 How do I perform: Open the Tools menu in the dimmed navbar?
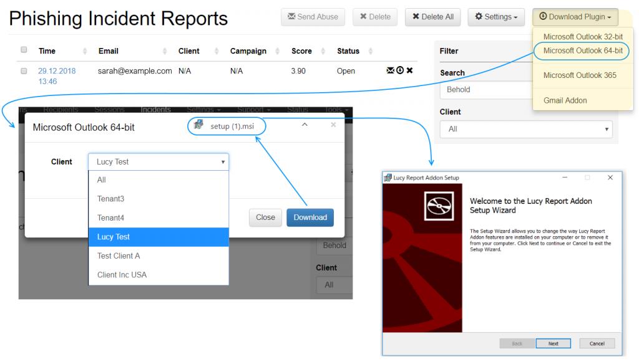[336, 110]
